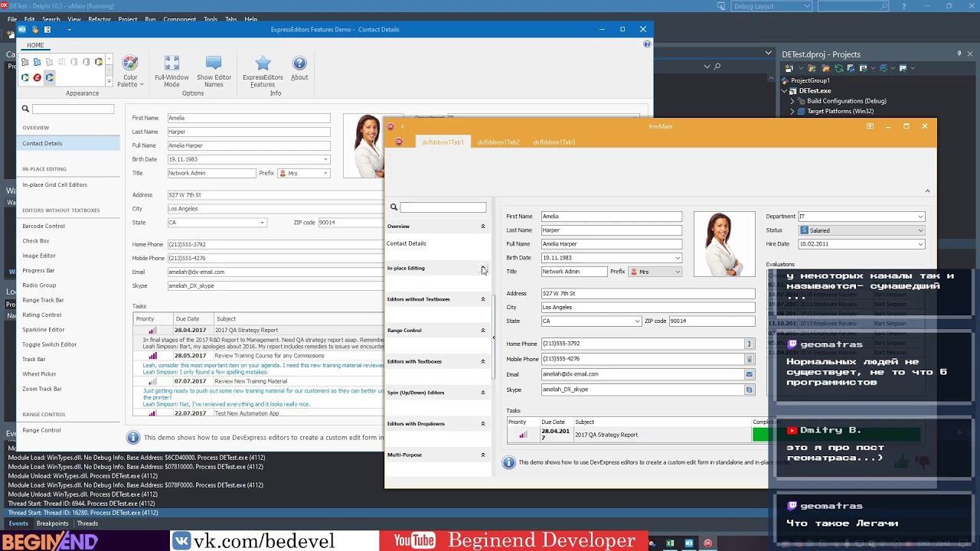Select Contact Details in the demo sidebar

pos(68,143)
